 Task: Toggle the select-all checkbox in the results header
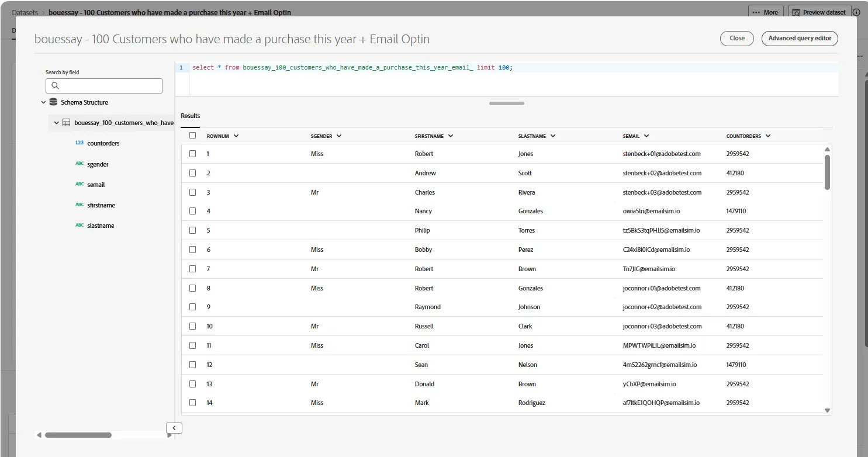point(192,136)
